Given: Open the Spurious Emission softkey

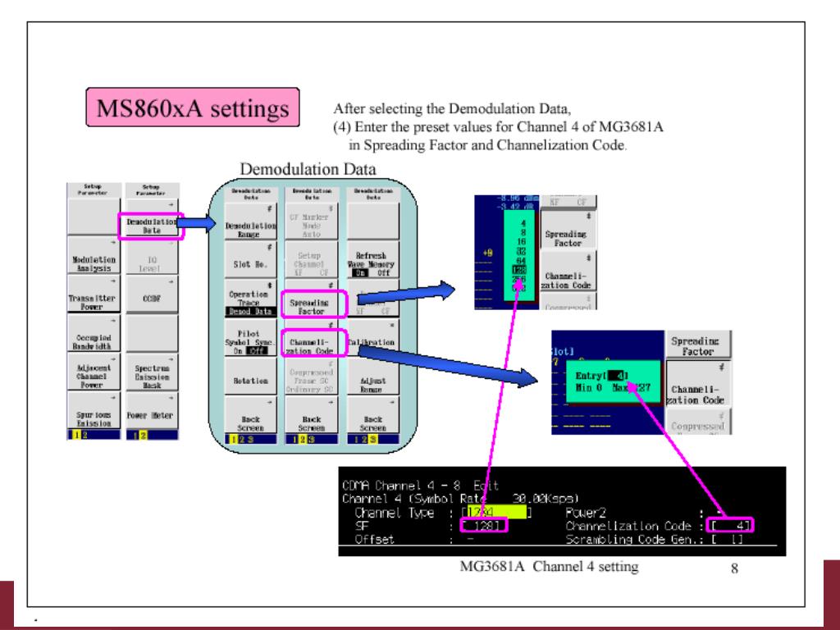Looking at the screenshot, I should point(94,410).
